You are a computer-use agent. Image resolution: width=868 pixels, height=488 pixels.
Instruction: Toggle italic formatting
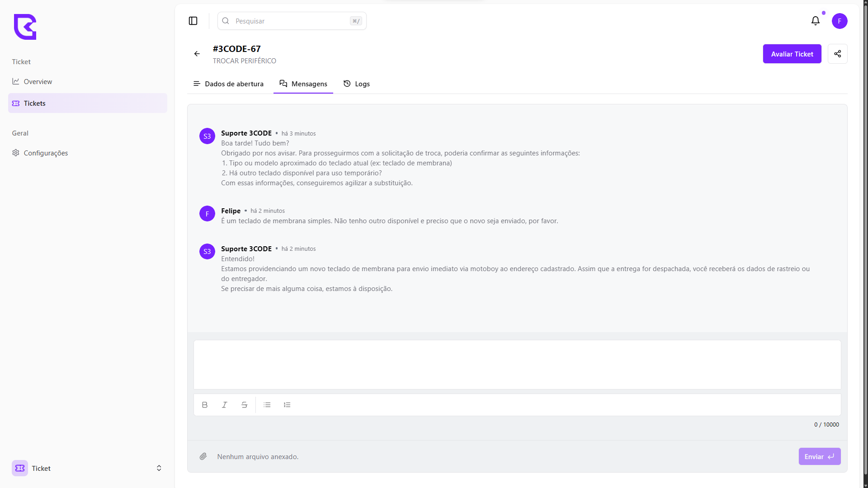click(224, 405)
